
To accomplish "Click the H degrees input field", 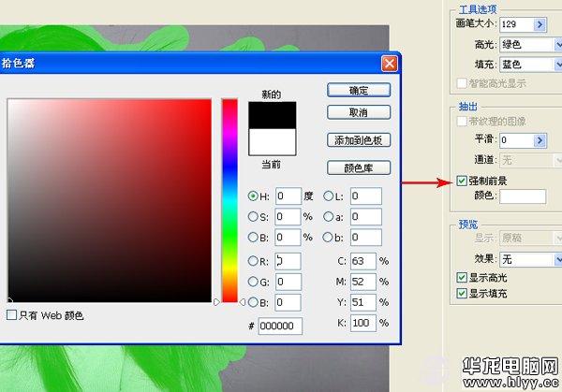I will click(x=288, y=196).
